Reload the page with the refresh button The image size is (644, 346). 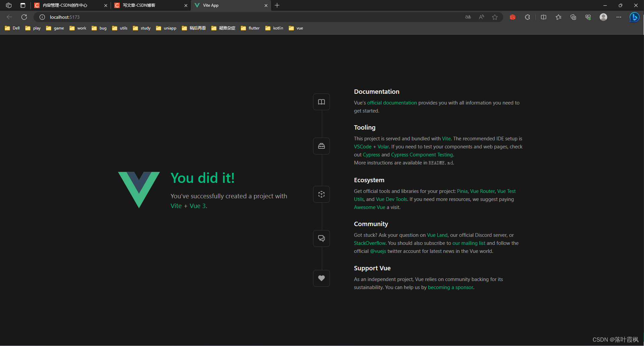pyautogui.click(x=24, y=17)
